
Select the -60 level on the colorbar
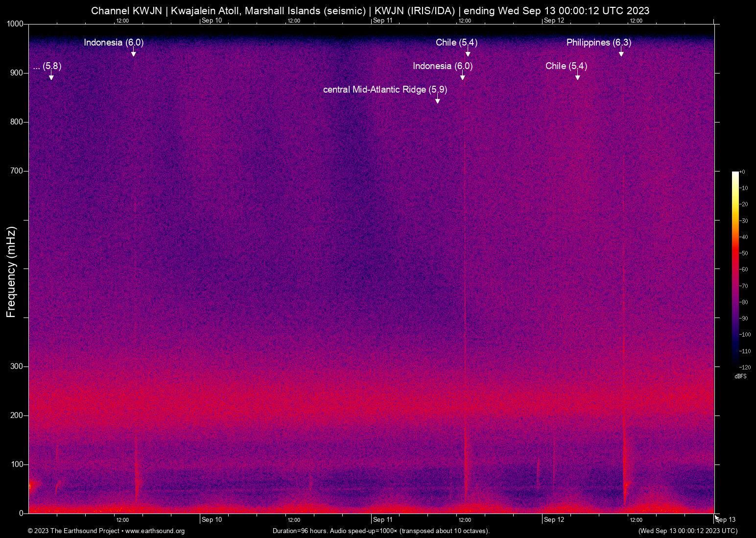point(745,269)
